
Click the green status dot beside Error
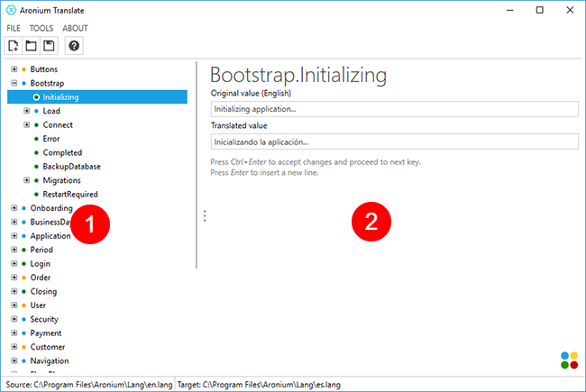[36, 139]
